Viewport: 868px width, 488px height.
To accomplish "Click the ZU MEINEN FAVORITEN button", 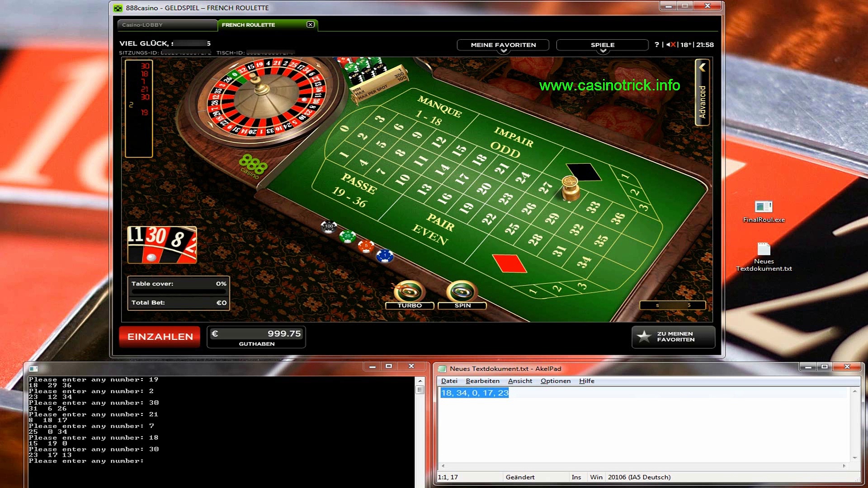I will [673, 337].
